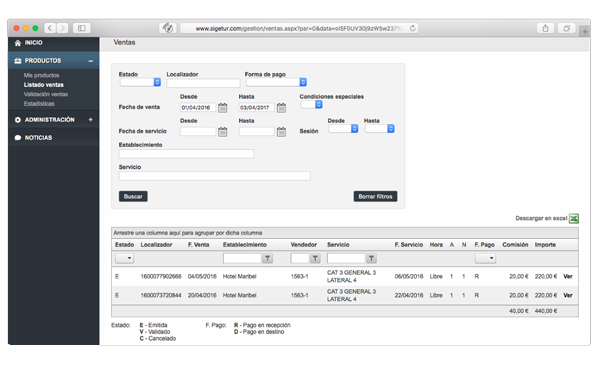Open Estadísticas in the sidebar
The image size is (602, 368).
point(39,104)
